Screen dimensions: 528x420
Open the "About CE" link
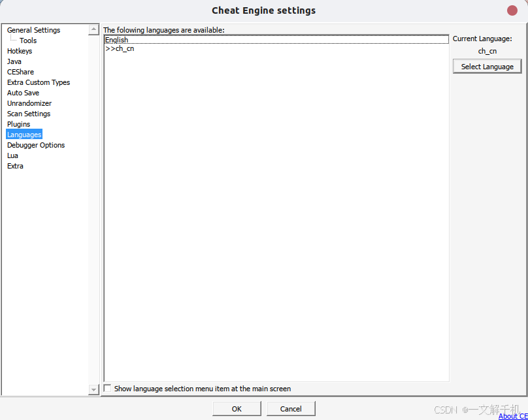[513, 416]
